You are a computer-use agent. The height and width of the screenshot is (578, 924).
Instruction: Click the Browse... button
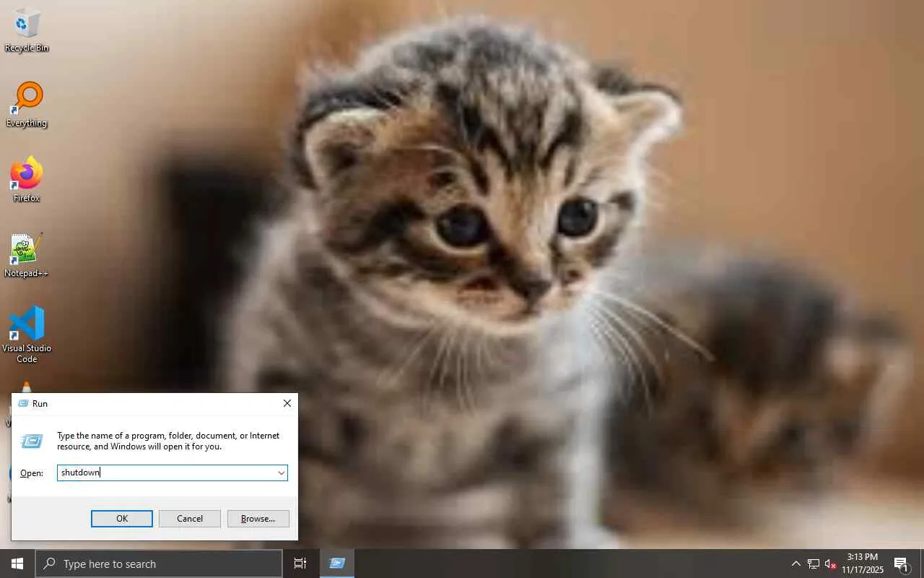(x=258, y=519)
